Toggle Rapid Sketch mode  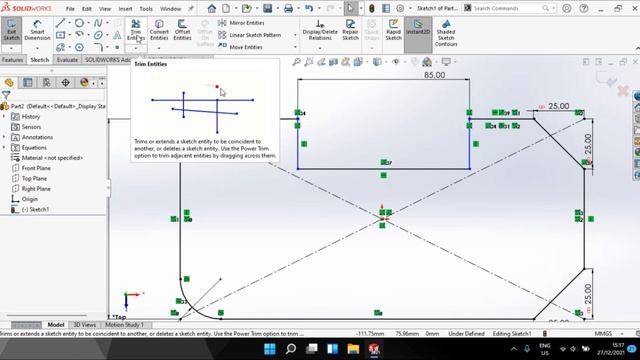coord(393,30)
